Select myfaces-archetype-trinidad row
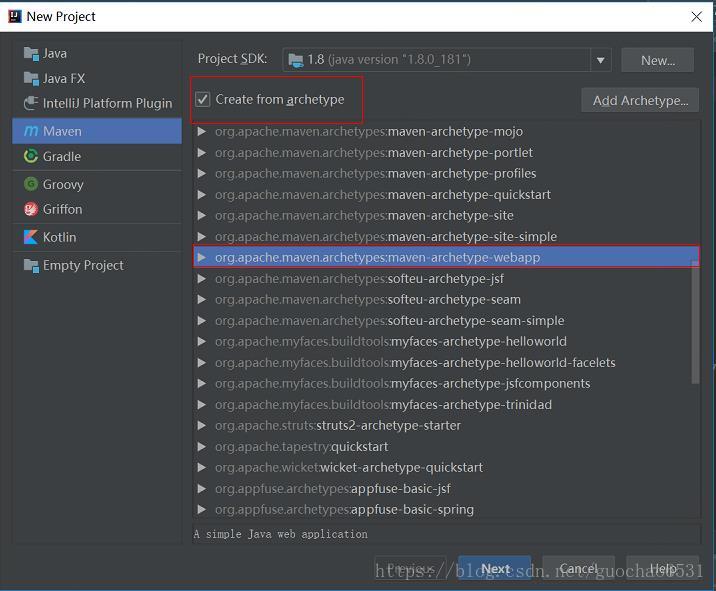 [446, 405]
